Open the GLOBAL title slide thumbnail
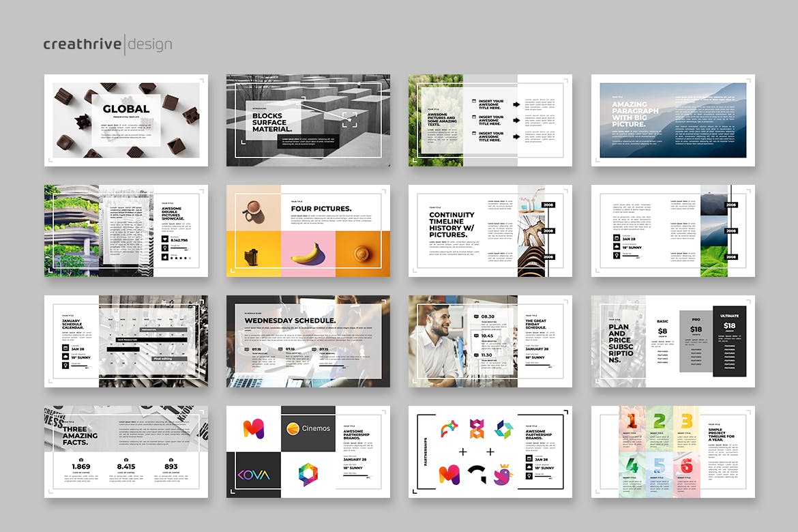Viewport: 798px width, 532px height. click(x=126, y=120)
